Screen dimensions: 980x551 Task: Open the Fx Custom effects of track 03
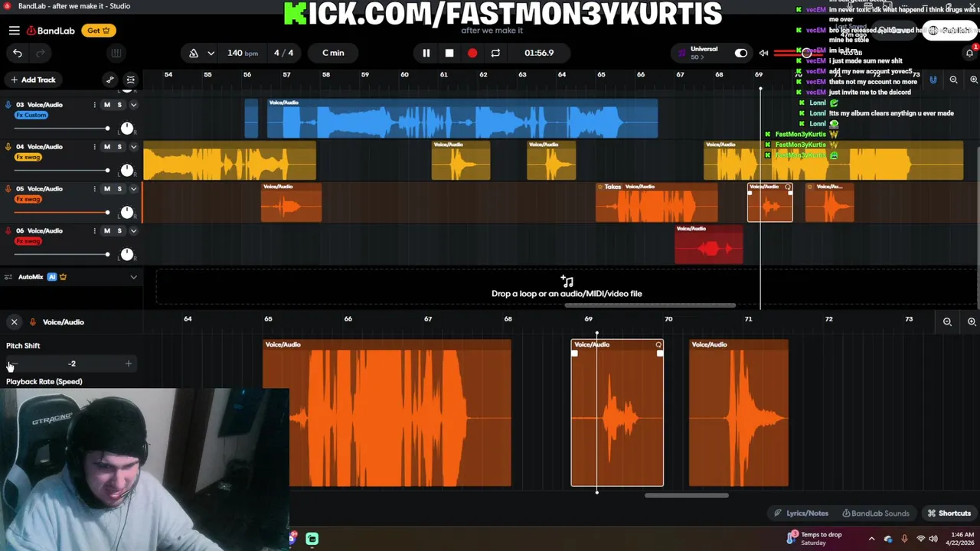coord(31,116)
